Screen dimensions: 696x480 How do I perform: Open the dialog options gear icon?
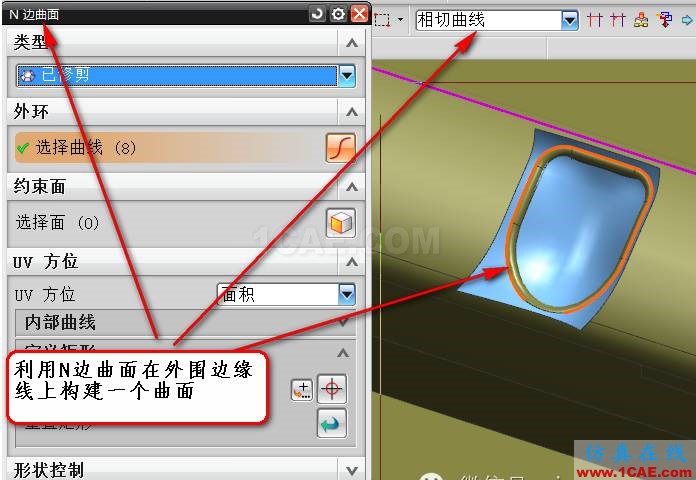(338, 14)
